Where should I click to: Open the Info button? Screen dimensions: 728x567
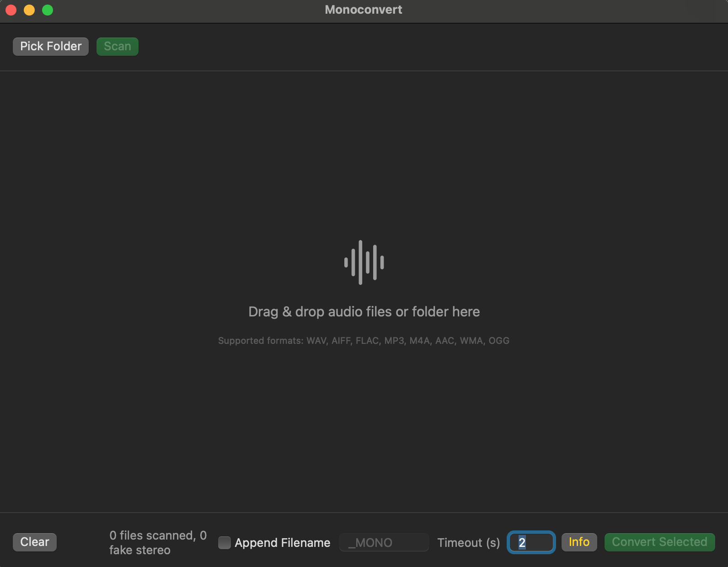[x=579, y=542]
